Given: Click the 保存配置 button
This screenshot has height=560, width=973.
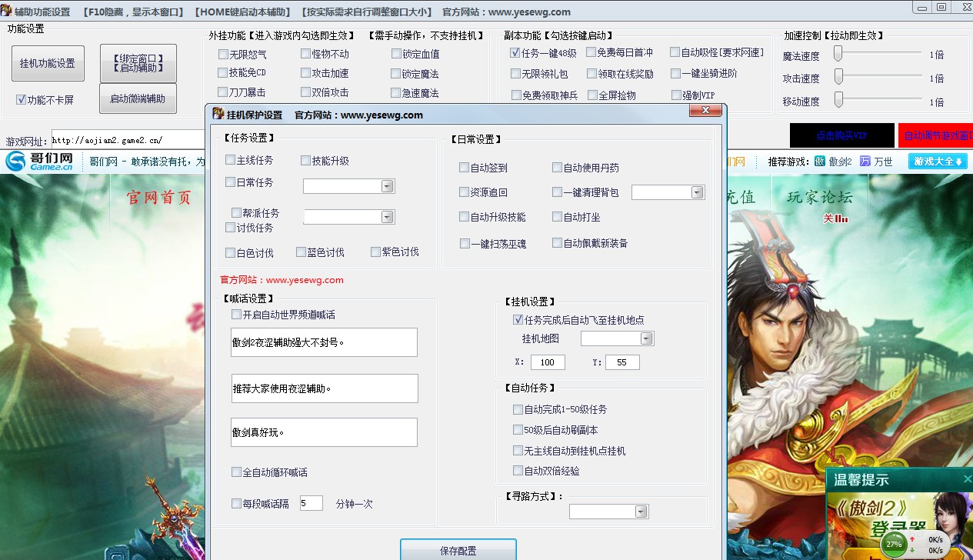Looking at the screenshot, I should 458,549.
